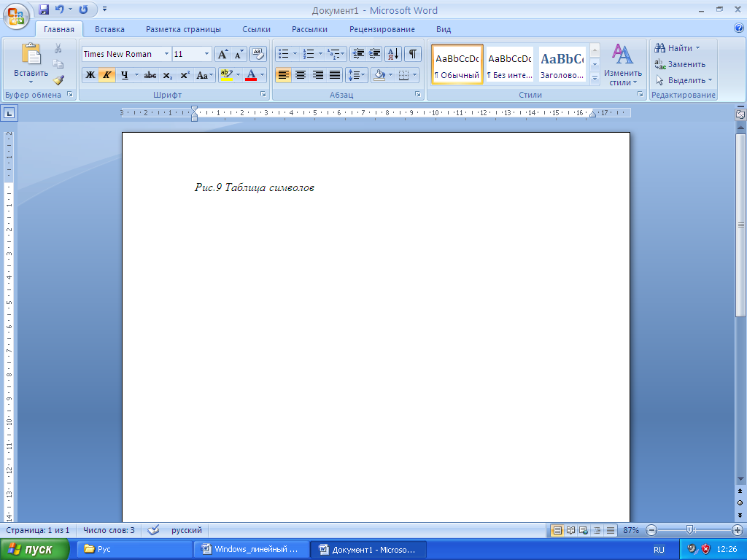
Task: Apply strikethrough formatting
Action: 150,75
